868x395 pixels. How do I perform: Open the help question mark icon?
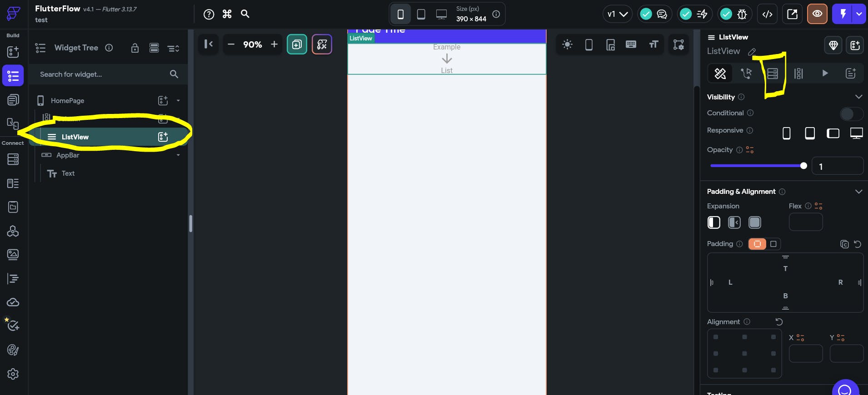pos(209,14)
